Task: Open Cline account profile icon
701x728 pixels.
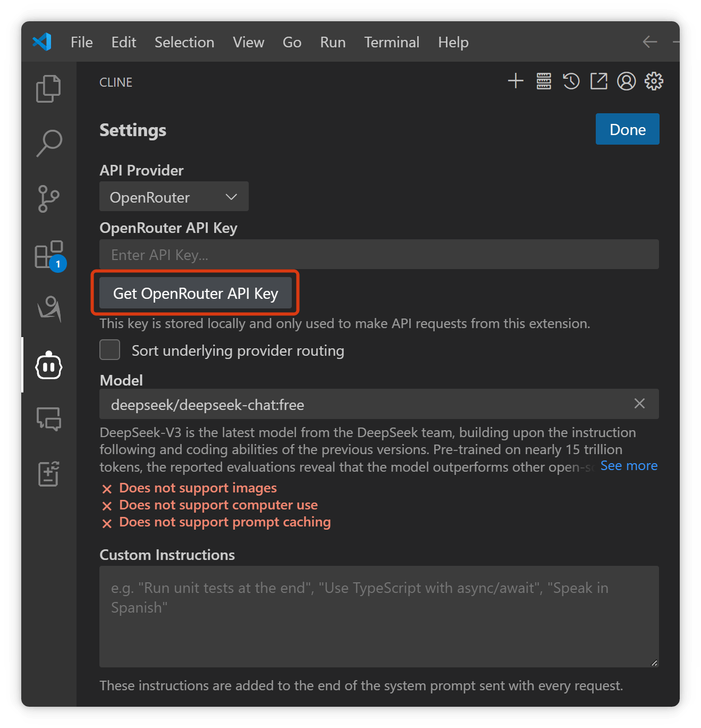Action: coord(627,81)
